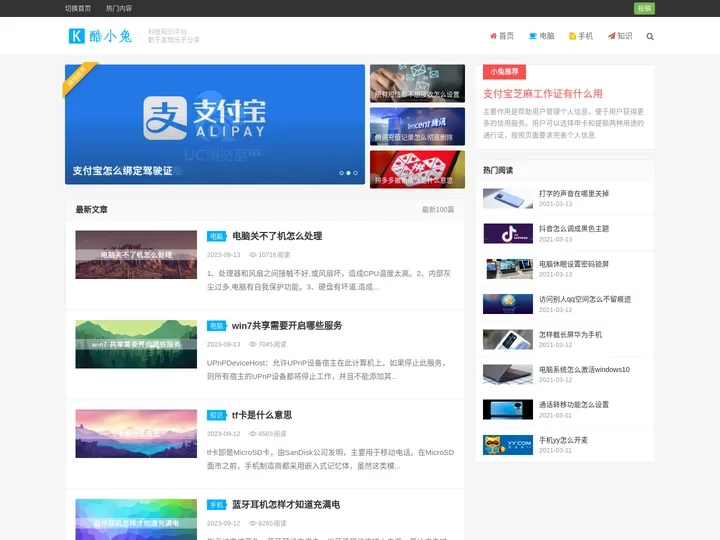Click thumbnail for 通话转移功能怎么设置
The image size is (720, 540).
[508, 410]
